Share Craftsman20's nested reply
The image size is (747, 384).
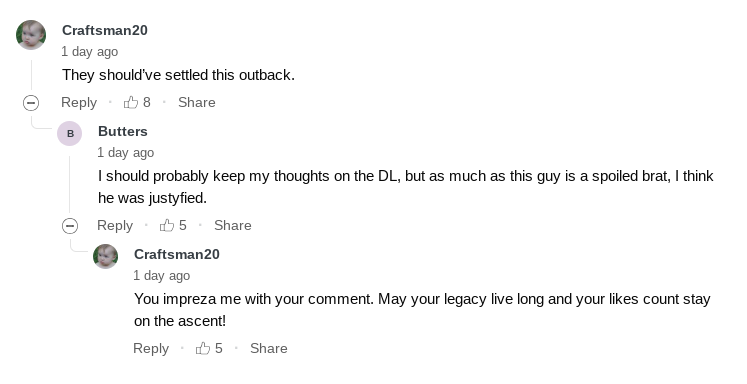(x=269, y=348)
